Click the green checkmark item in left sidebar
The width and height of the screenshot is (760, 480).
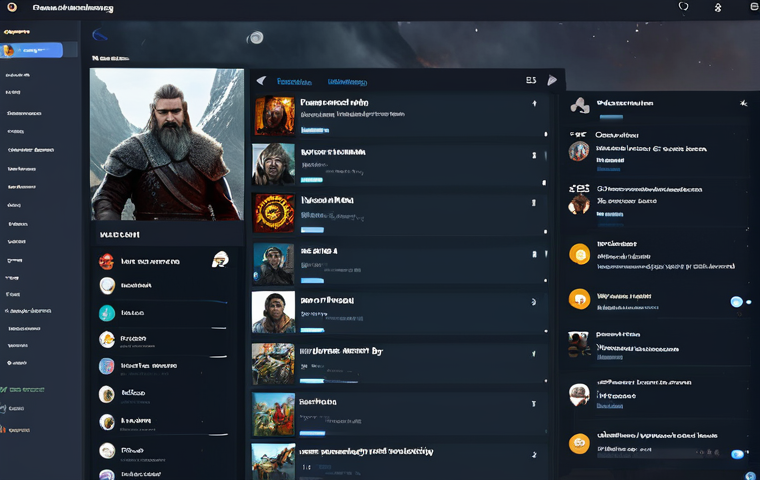click(x=22, y=389)
